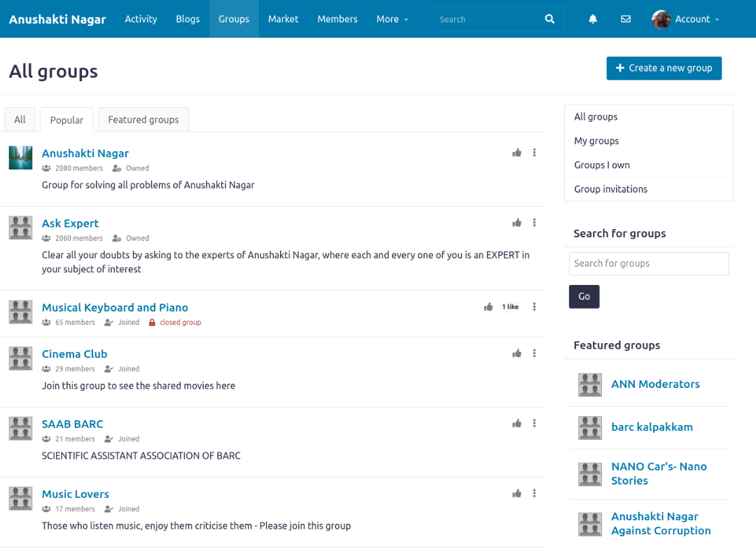Select the All tab
Screen dimensions: 756x549
(x=20, y=120)
